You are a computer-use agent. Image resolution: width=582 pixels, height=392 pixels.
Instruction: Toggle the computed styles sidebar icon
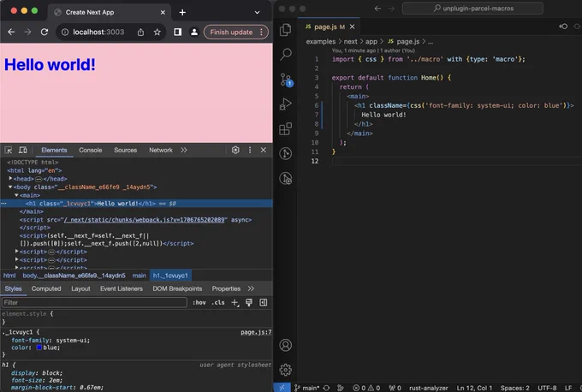[263, 302]
